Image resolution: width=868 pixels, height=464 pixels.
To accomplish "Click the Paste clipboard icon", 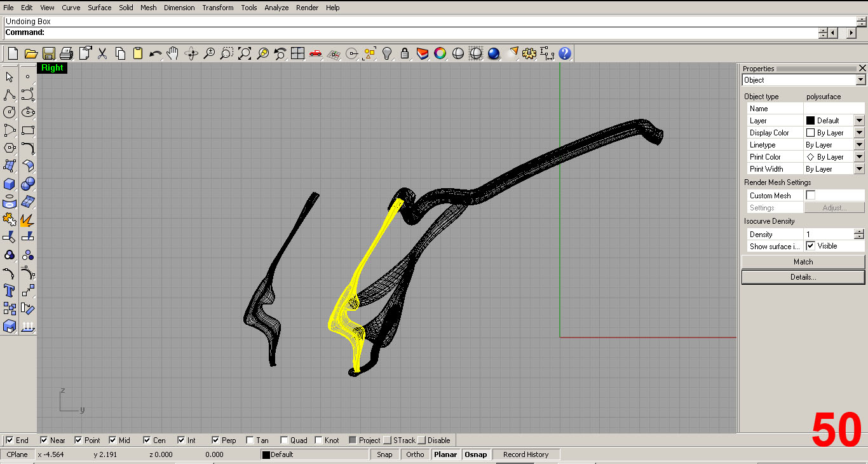I will (138, 53).
